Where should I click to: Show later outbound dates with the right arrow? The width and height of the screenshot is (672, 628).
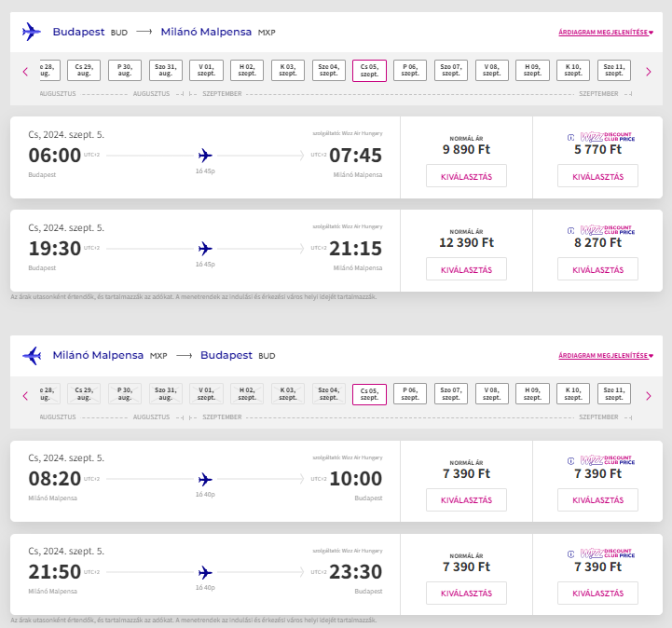pyautogui.click(x=648, y=72)
